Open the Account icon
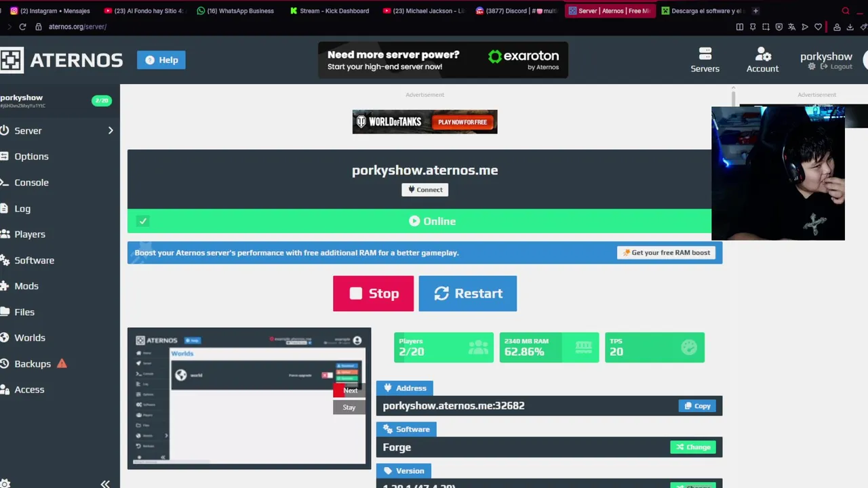The width and height of the screenshot is (868, 488). (x=762, y=60)
